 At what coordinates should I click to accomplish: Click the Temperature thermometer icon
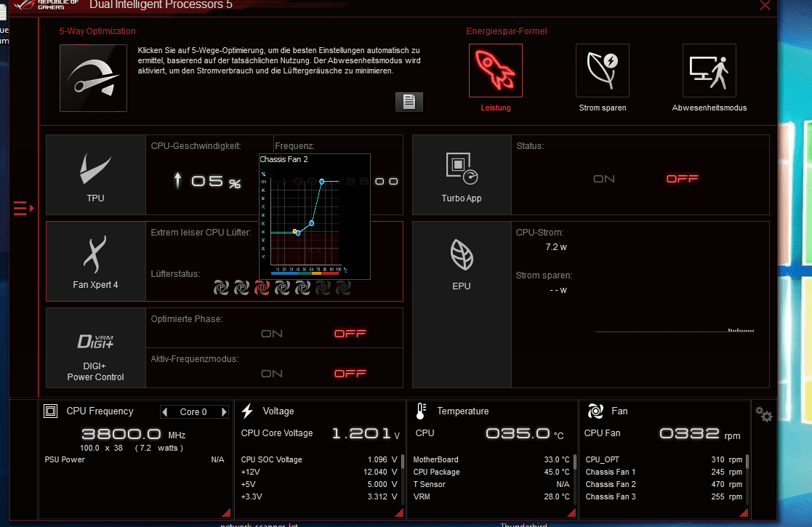coord(421,411)
